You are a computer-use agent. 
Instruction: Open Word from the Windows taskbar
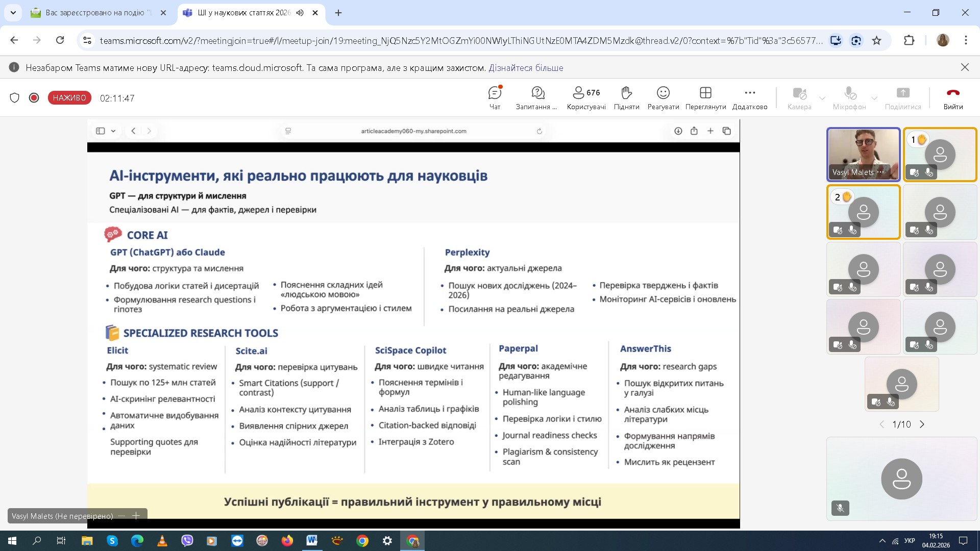point(312,541)
